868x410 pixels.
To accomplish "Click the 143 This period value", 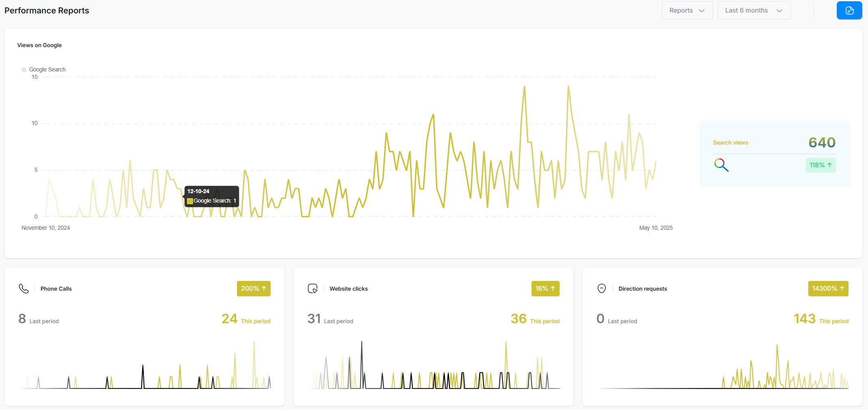I will [x=804, y=319].
